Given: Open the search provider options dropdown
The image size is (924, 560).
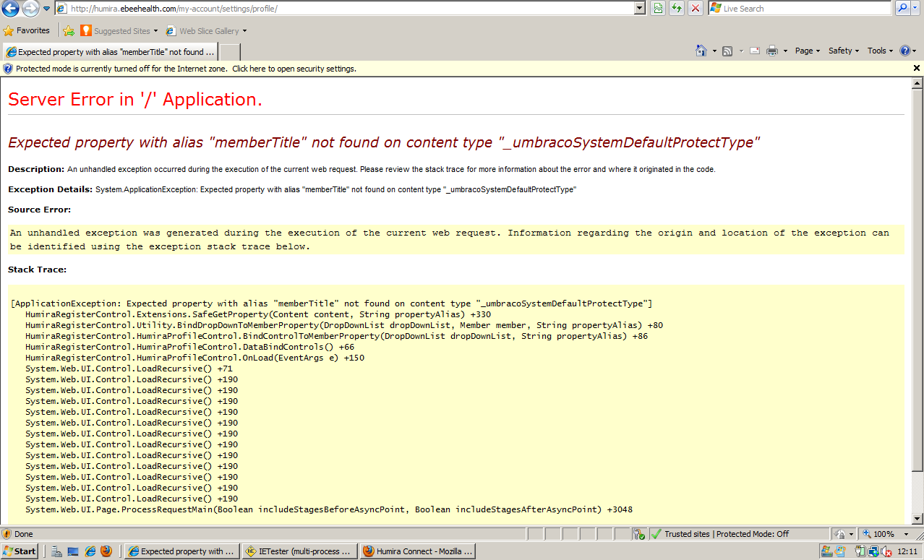Looking at the screenshot, I should [916, 9].
